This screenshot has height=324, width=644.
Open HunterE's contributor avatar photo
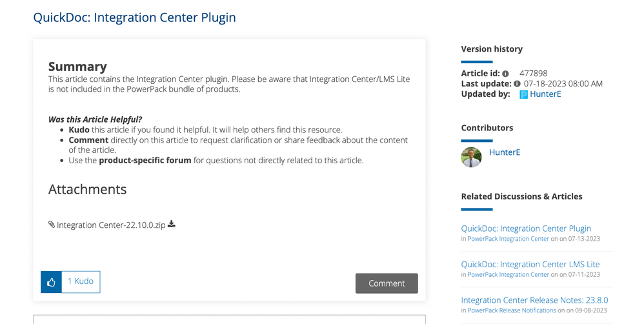pos(471,157)
